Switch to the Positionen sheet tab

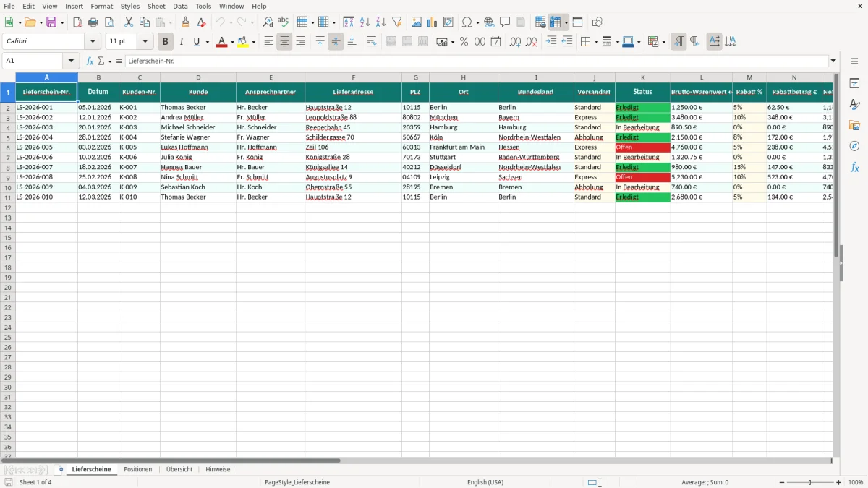(x=138, y=470)
